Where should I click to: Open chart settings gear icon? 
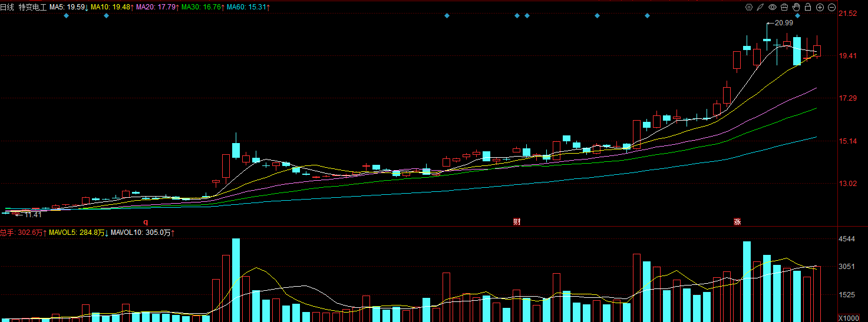pyautogui.click(x=749, y=7)
